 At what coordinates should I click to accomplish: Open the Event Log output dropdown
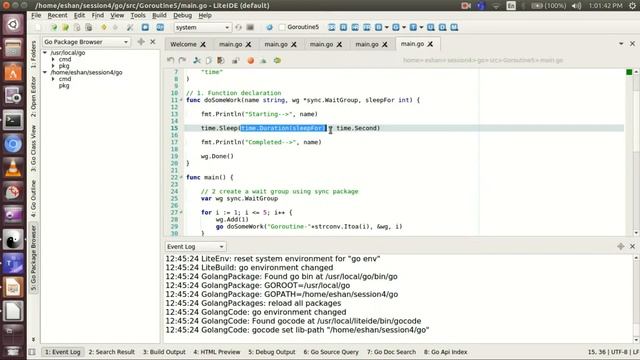pos(196,247)
